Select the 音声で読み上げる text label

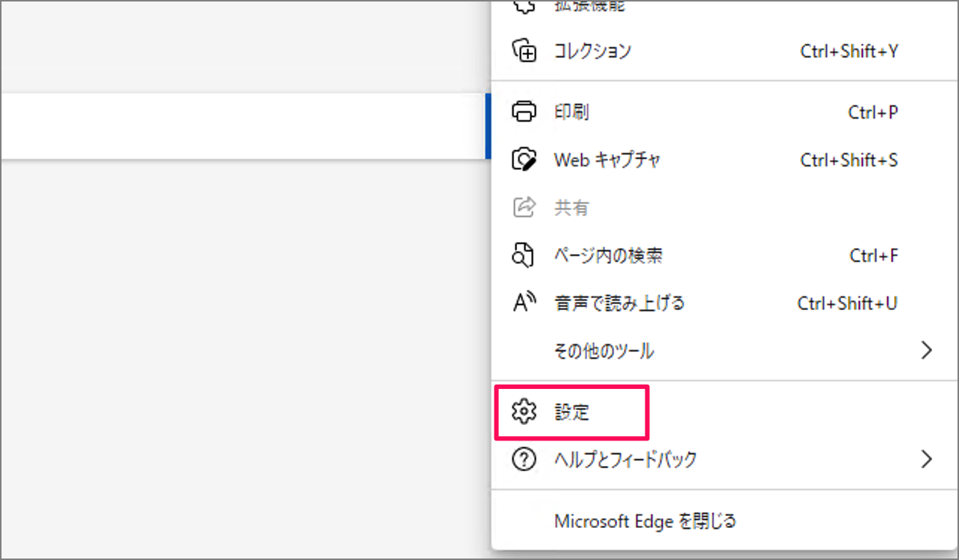[x=619, y=303]
